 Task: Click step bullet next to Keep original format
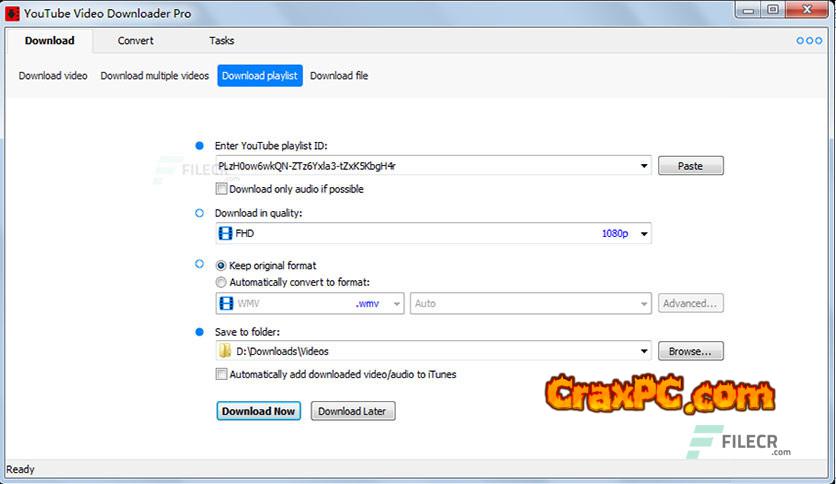coord(199,264)
